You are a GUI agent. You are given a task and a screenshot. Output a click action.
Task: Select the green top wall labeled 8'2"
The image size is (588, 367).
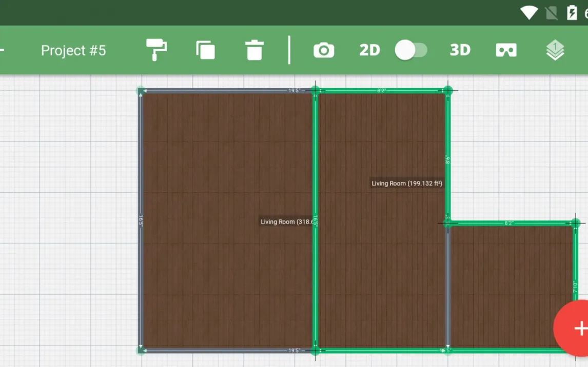[x=382, y=91]
